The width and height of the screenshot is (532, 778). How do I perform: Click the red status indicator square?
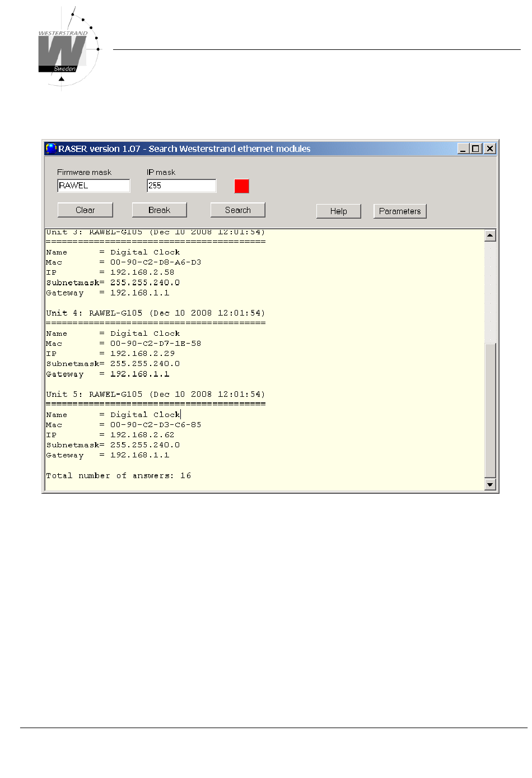241,186
